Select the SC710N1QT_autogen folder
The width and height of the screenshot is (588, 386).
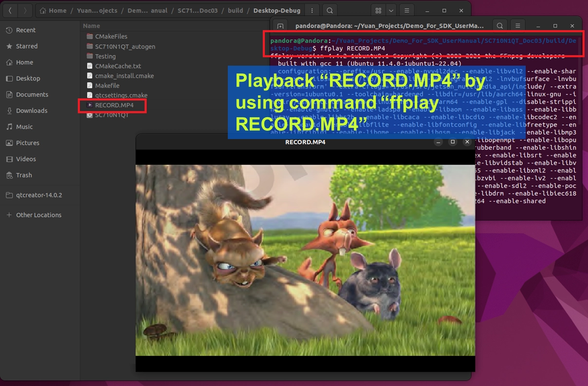click(x=120, y=46)
